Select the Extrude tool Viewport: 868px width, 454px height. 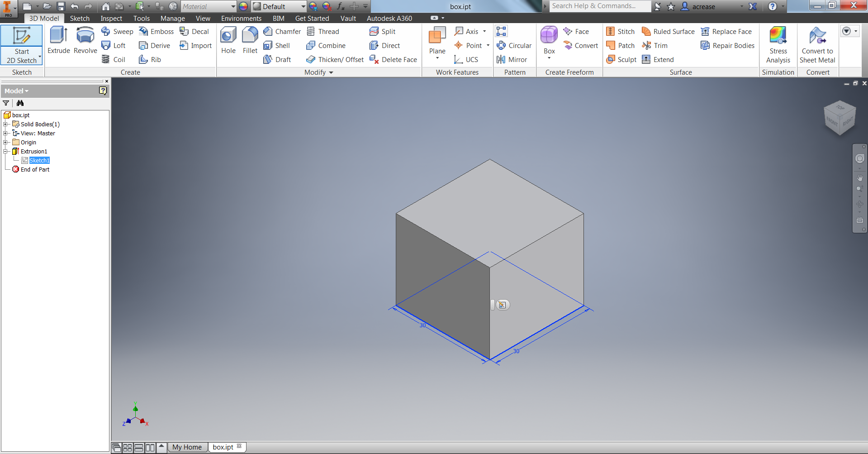pyautogui.click(x=58, y=40)
